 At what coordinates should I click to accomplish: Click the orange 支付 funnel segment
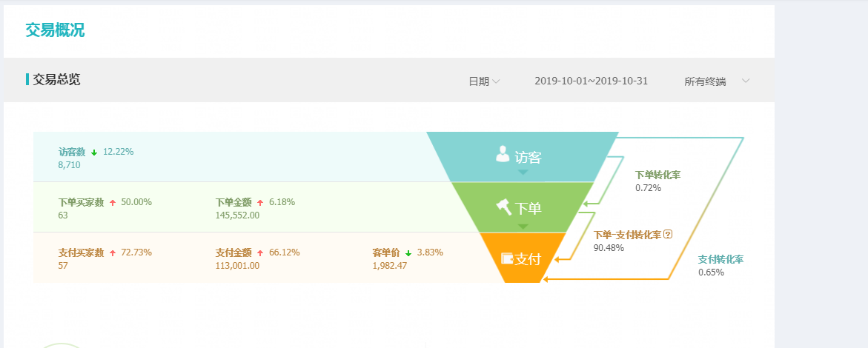click(523, 258)
